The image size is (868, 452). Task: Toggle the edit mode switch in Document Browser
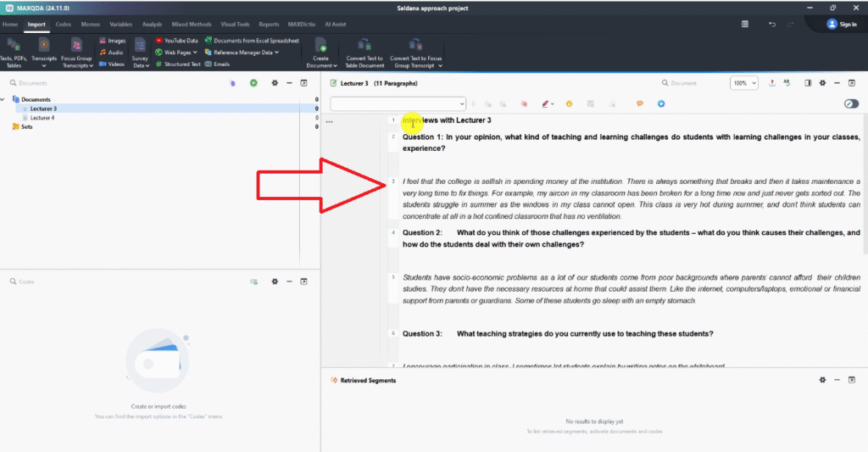pyautogui.click(x=851, y=103)
